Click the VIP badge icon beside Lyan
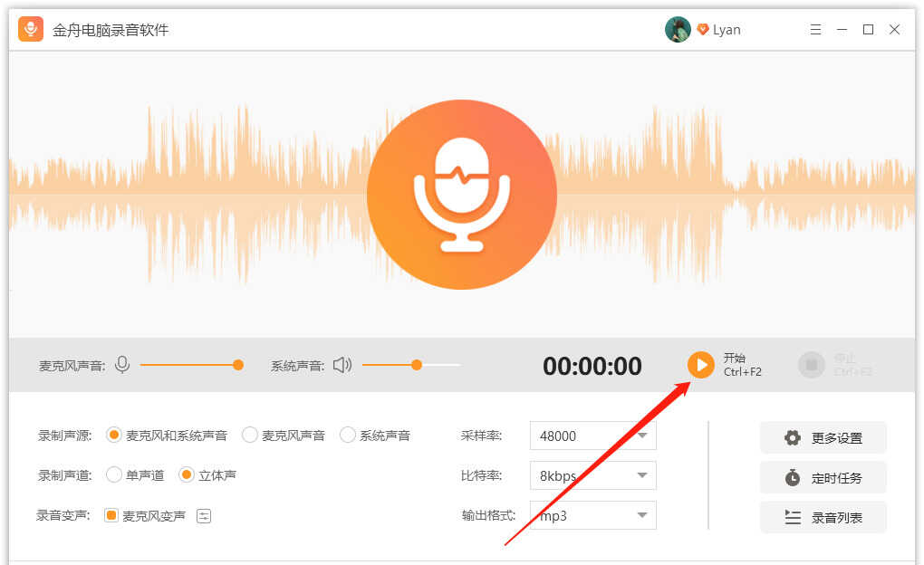Screen dimensions: 924x565 pos(702,30)
